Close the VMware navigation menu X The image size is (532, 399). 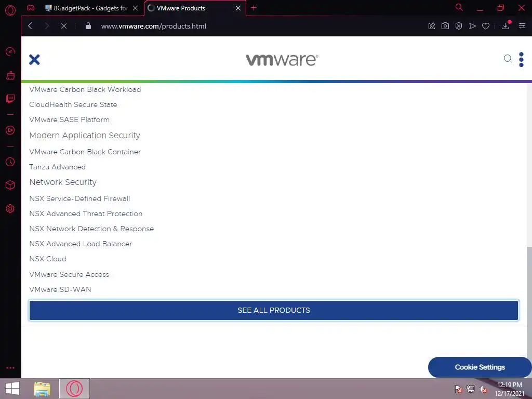pyautogui.click(x=34, y=60)
